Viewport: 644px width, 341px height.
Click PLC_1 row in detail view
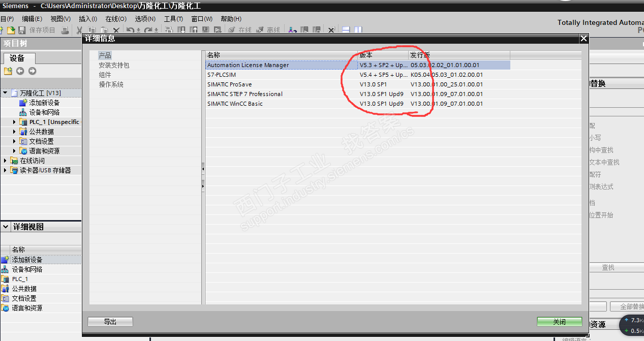[x=41, y=279]
